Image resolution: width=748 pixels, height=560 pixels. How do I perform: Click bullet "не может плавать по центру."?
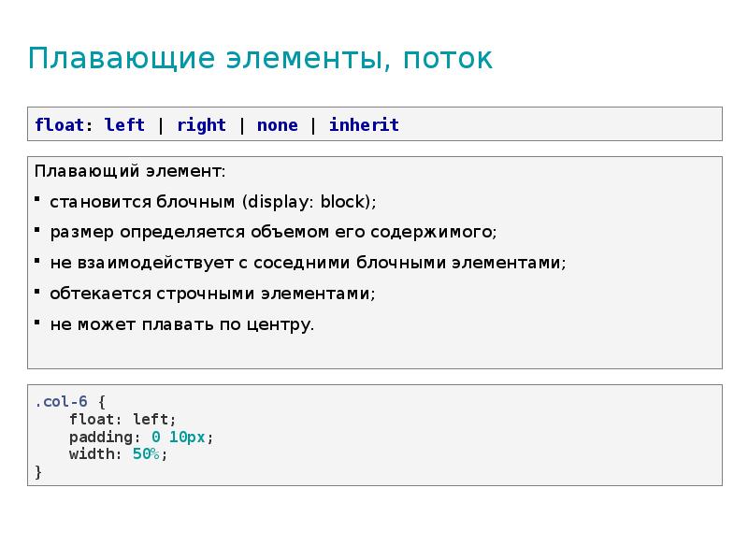tap(181, 324)
